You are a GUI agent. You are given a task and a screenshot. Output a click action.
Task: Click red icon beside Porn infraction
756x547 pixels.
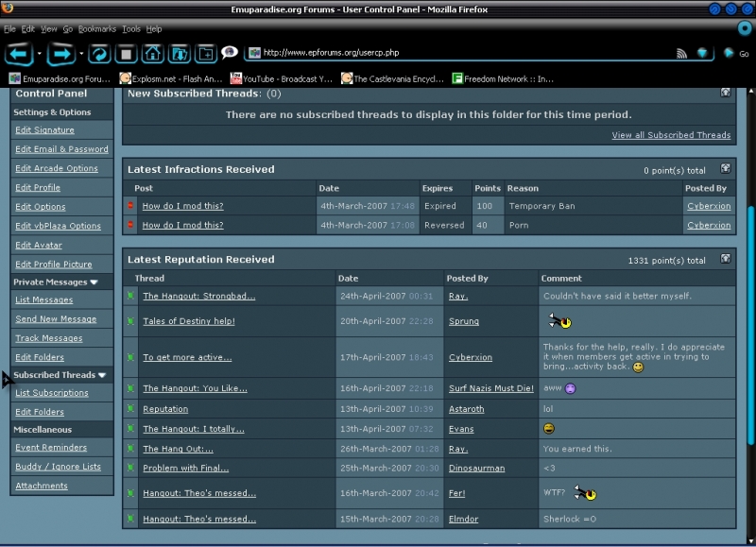pyautogui.click(x=130, y=225)
